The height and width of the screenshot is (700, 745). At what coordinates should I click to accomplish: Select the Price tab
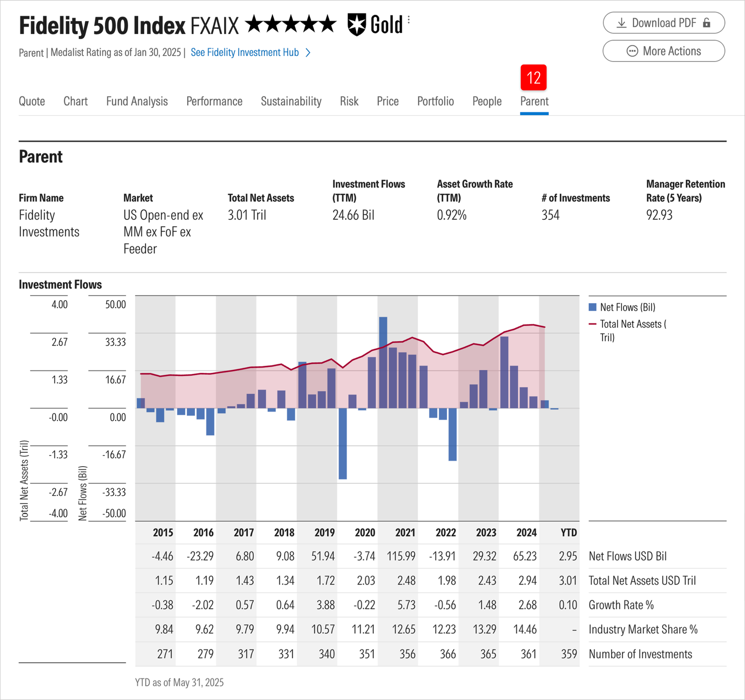click(x=388, y=101)
